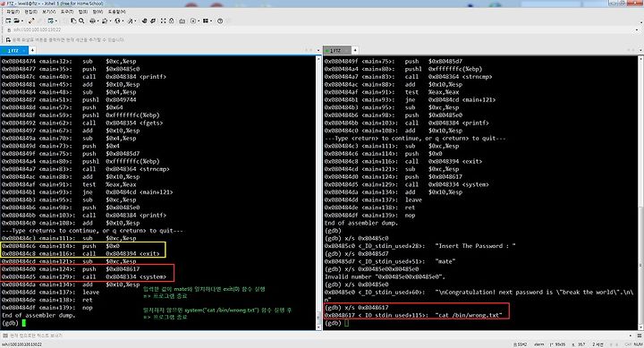Open the Edit menu

(30, 12)
